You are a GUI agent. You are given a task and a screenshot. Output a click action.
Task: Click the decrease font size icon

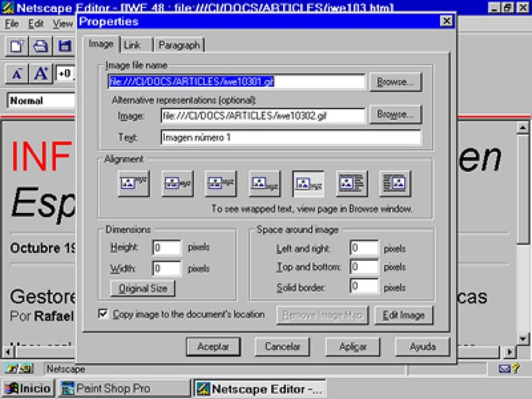pyautogui.click(x=17, y=74)
